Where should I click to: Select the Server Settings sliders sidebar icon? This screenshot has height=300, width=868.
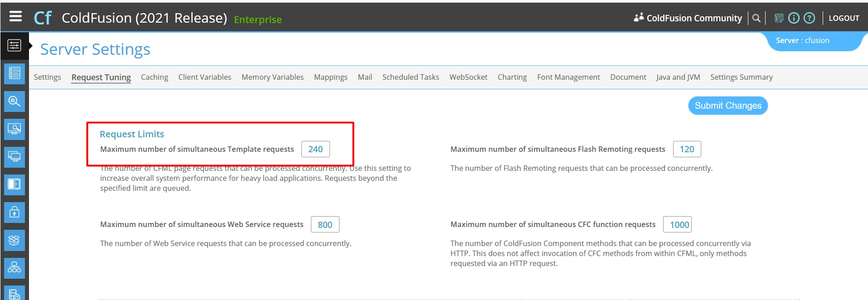(14, 46)
